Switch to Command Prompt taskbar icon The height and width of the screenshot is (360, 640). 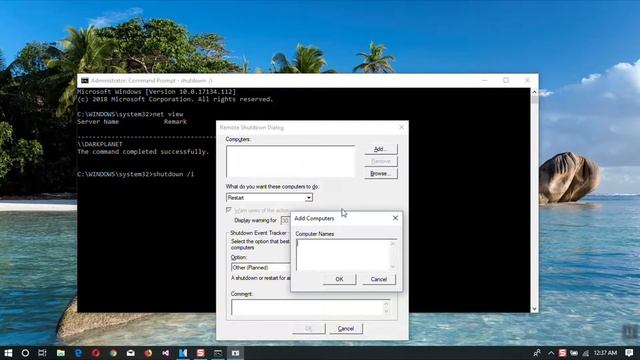click(x=218, y=353)
